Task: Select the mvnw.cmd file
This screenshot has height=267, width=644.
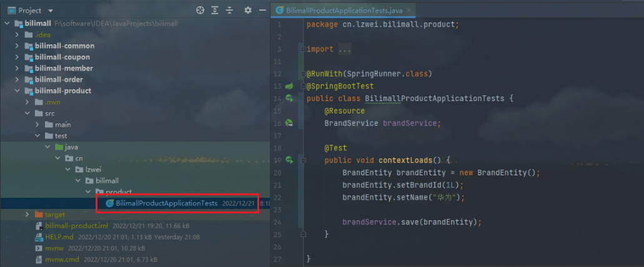Action: (x=135, y=260)
